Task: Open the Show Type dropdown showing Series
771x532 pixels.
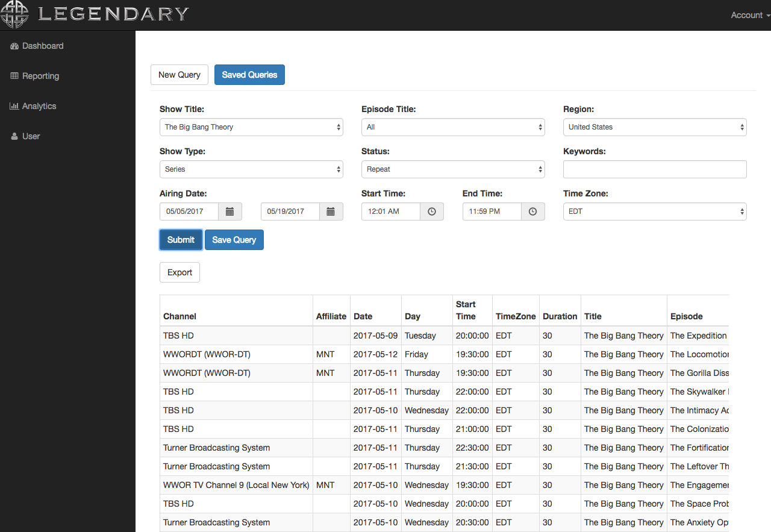Action: pos(251,169)
